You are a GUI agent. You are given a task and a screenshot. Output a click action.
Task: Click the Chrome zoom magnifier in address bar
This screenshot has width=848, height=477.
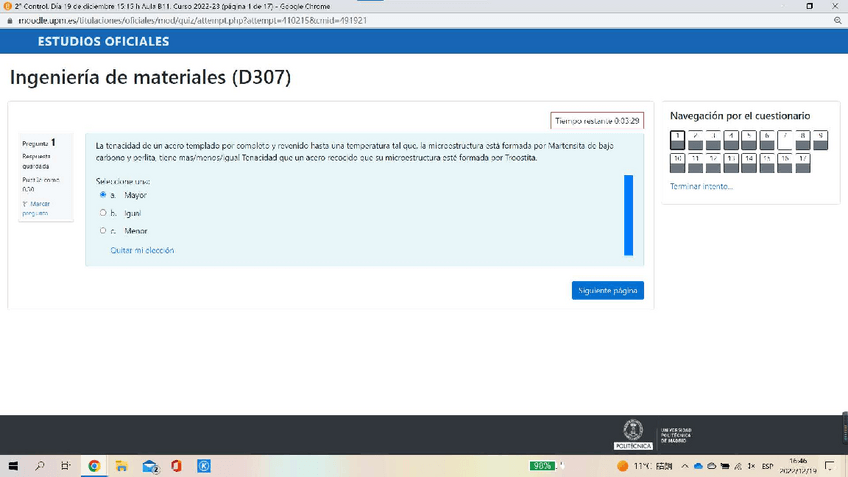pyautogui.click(x=837, y=20)
